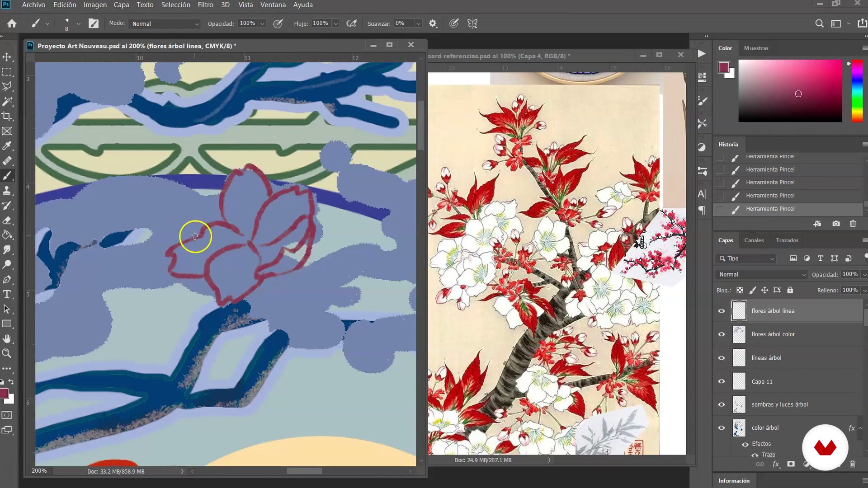Select the Dodge tool
868x488 pixels.
7,264
